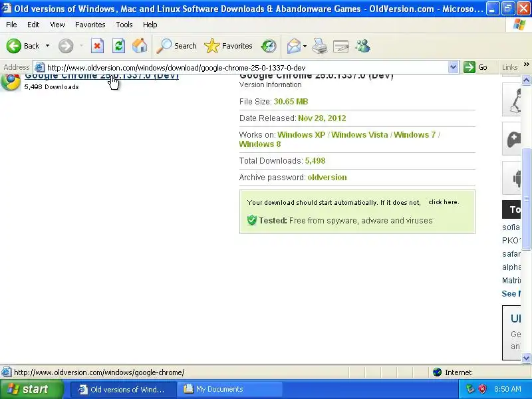The height and width of the screenshot is (399, 532).
Task: Click the 8:50 AM clock
Action: [x=507, y=389]
